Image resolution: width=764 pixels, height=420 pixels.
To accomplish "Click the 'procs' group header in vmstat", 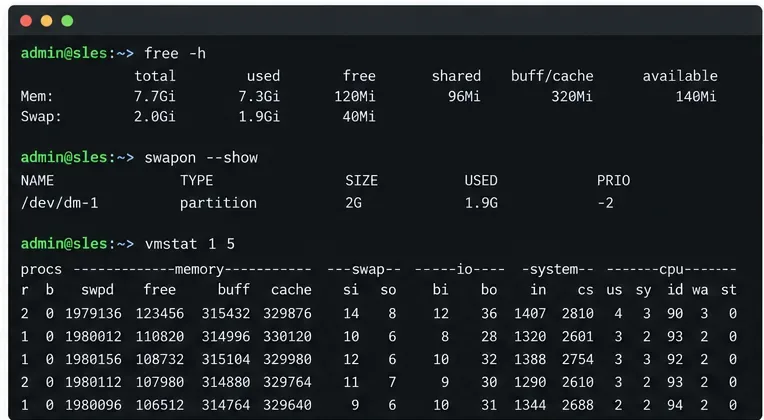I will pyautogui.click(x=41, y=269).
